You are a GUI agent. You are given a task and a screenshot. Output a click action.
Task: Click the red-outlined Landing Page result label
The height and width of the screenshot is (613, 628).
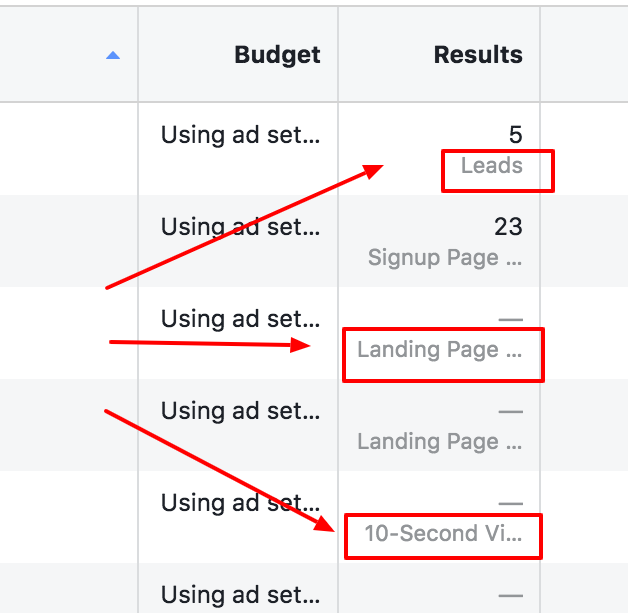click(x=440, y=350)
